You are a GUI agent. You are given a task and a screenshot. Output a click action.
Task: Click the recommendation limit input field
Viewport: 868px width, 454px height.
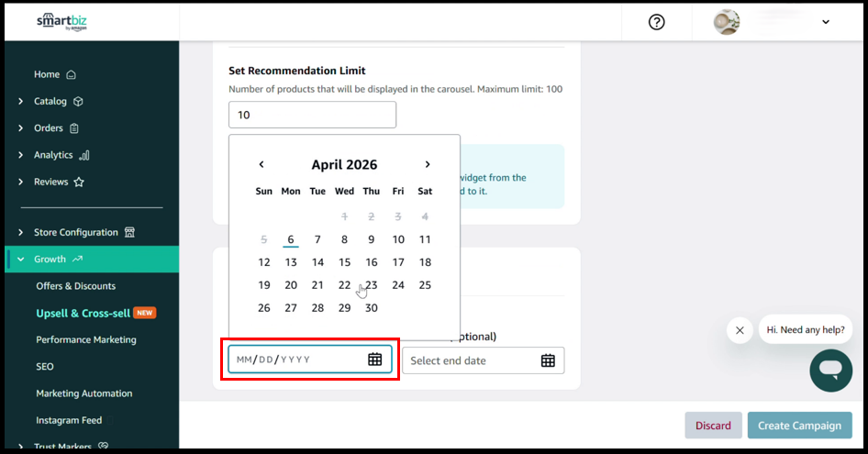click(x=312, y=115)
